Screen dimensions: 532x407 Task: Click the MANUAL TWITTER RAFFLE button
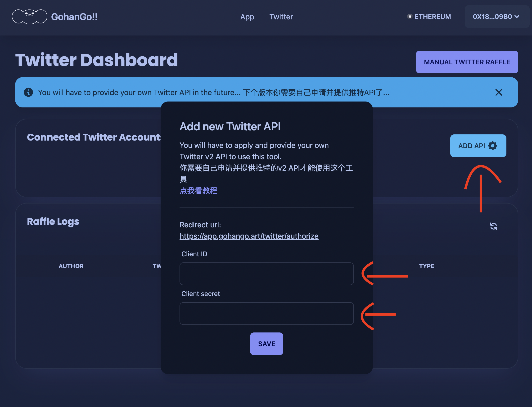pos(467,62)
